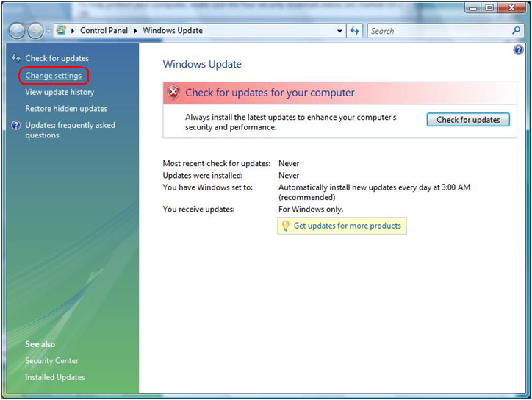Minimize the Windows Update window
Screen dimensions: 532x400
pyautogui.click(x=473, y=7)
